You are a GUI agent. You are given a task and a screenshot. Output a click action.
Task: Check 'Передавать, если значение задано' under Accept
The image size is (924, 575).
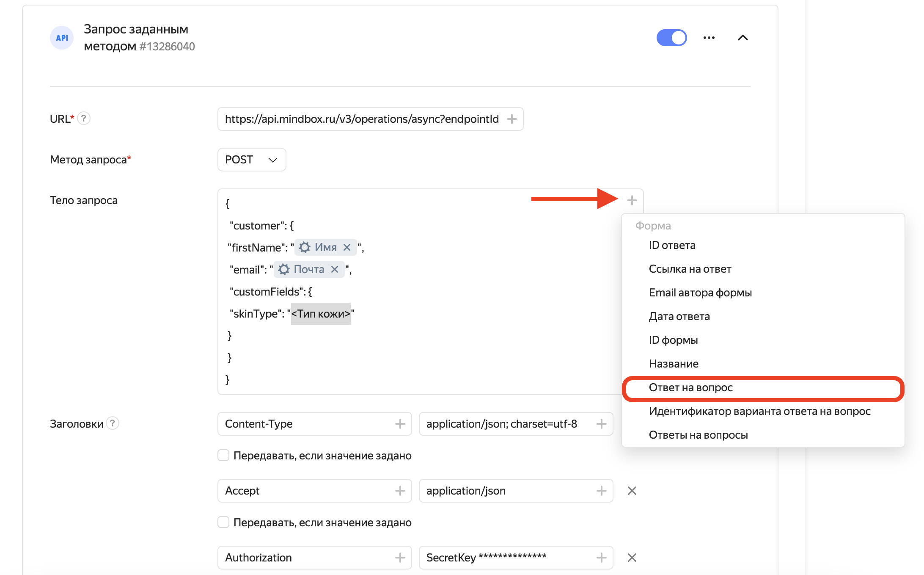223,522
